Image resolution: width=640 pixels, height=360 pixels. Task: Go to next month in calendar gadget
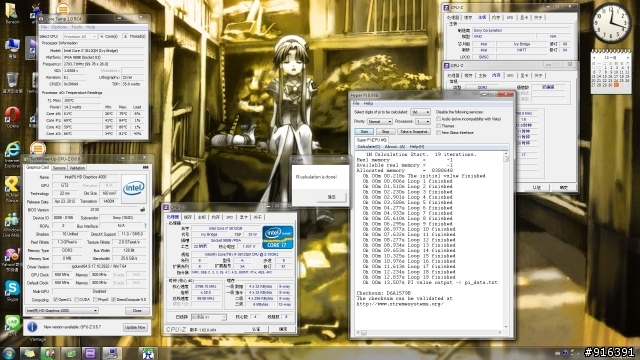628,58
